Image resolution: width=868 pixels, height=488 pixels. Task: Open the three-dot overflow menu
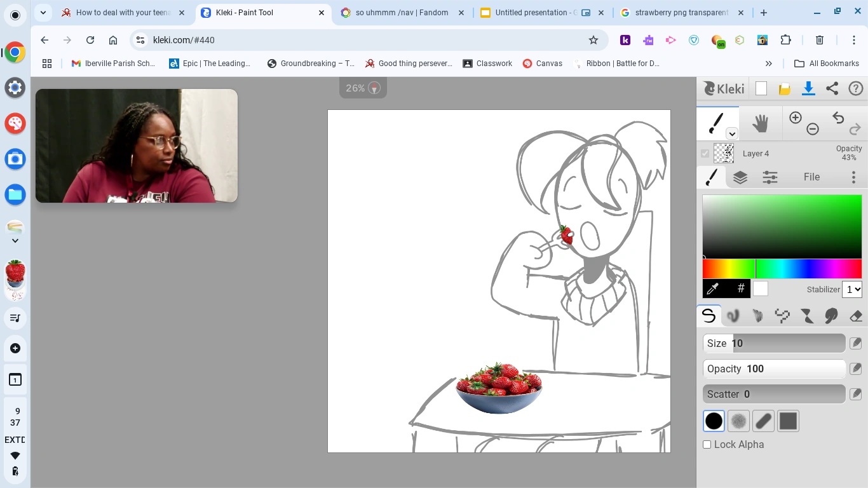click(854, 177)
